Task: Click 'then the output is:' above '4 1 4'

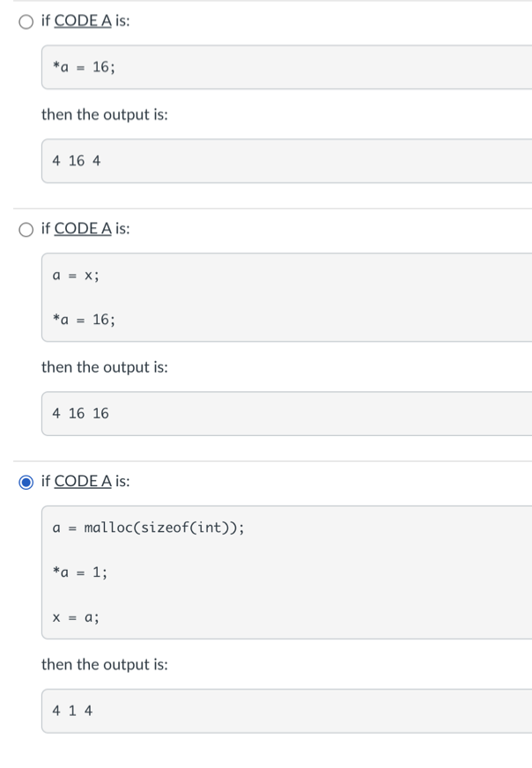Action: (105, 664)
